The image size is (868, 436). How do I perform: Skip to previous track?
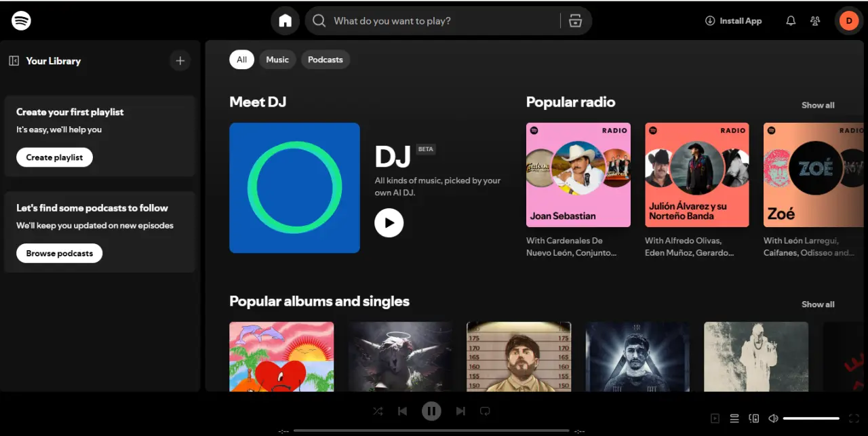(x=403, y=411)
